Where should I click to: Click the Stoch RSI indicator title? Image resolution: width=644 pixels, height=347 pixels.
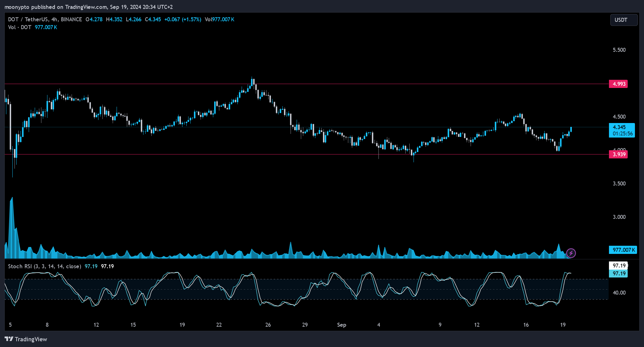(44, 266)
